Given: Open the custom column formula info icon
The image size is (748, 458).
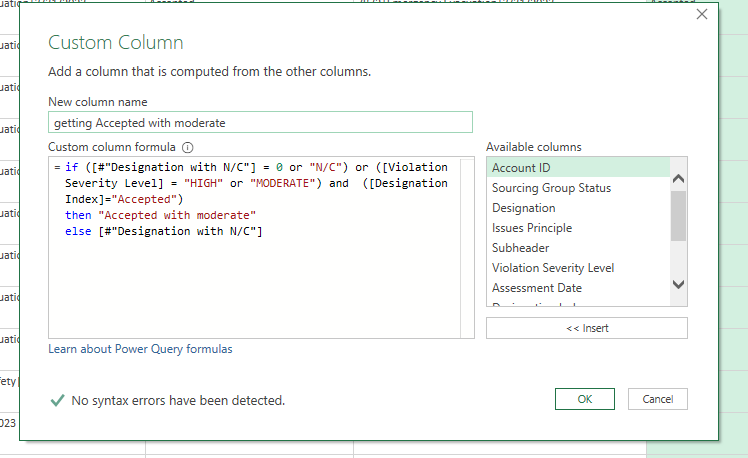Looking at the screenshot, I should (x=188, y=147).
